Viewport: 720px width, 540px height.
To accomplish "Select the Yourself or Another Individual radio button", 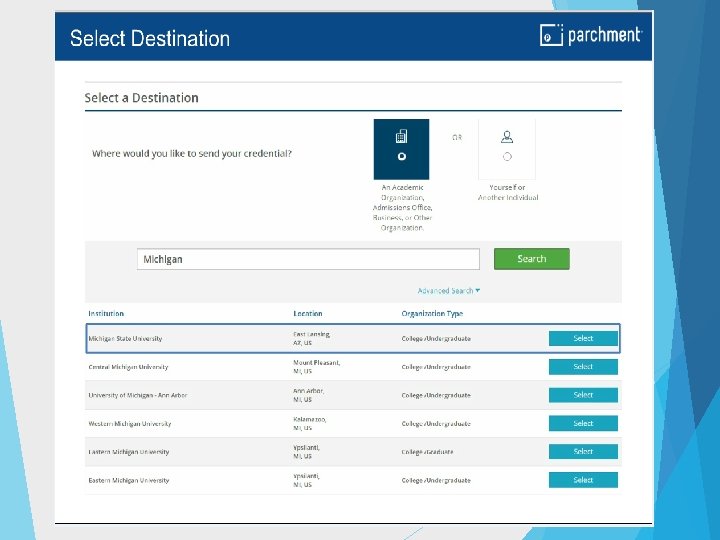I will pos(507,157).
